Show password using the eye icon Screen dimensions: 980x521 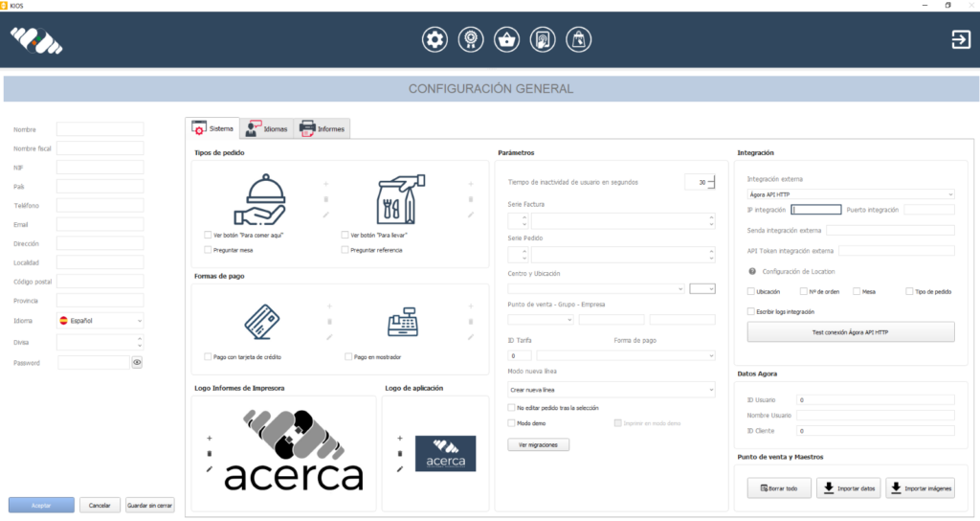coord(137,362)
